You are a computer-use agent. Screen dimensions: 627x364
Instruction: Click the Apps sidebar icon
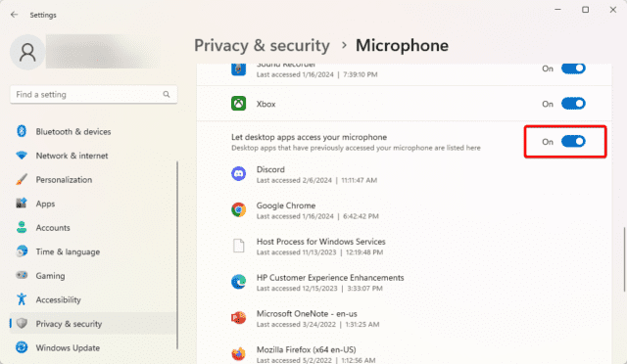22,204
